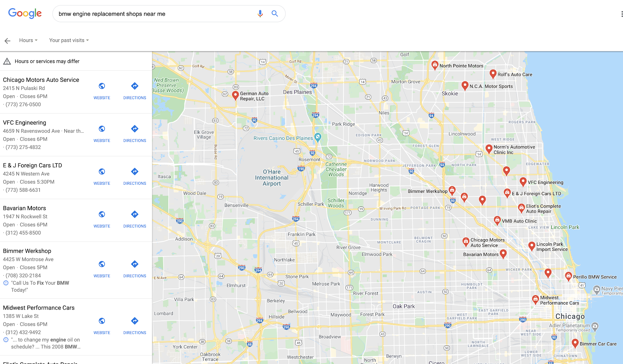Image resolution: width=623 pixels, height=364 pixels.
Task: Get directions to Bavarian Motors
Action: [x=135, y=214]
